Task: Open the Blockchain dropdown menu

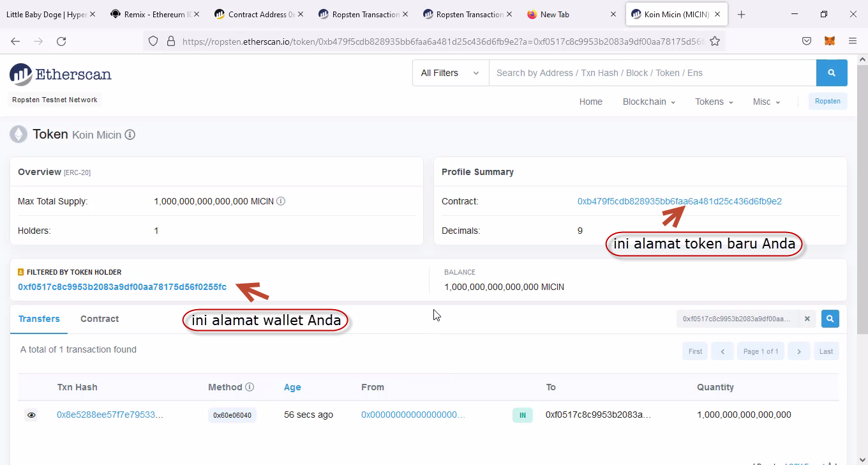Action: [x=648, y=102]
